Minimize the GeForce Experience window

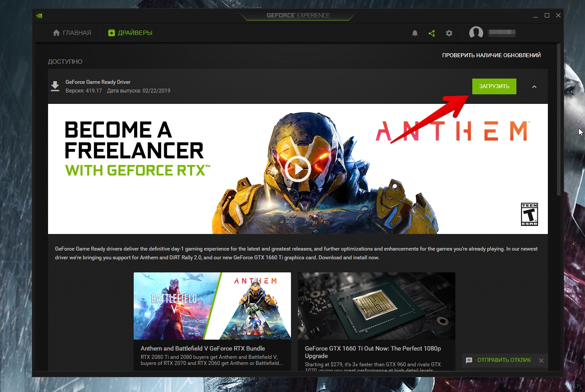(535, 15)
